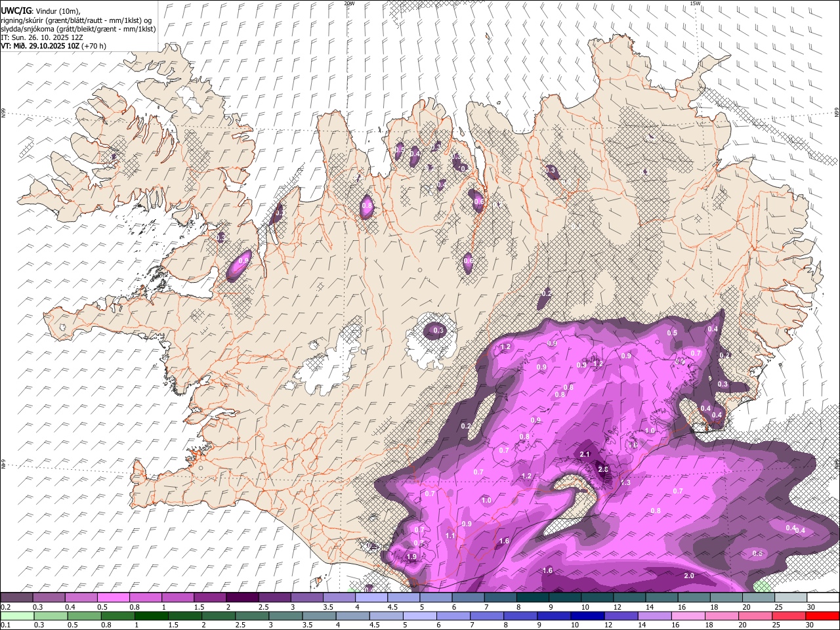Click the '1.1' value label on the map

point(450,535)
